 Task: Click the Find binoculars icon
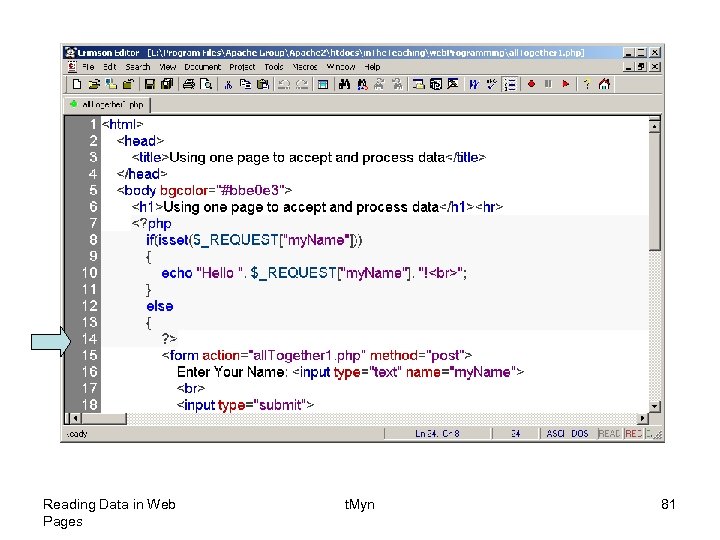pos(344,84)
